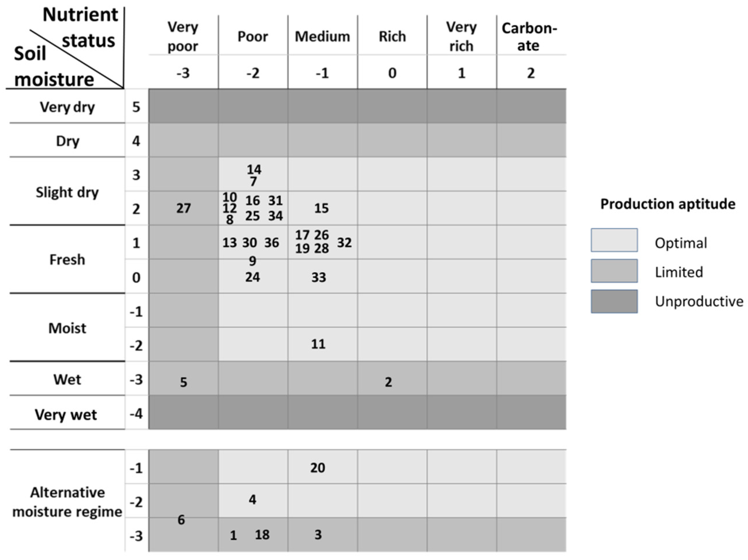Select the Carbon-ate column header
The width and height of the screenshot is (748, 560).
click(529, 36)
